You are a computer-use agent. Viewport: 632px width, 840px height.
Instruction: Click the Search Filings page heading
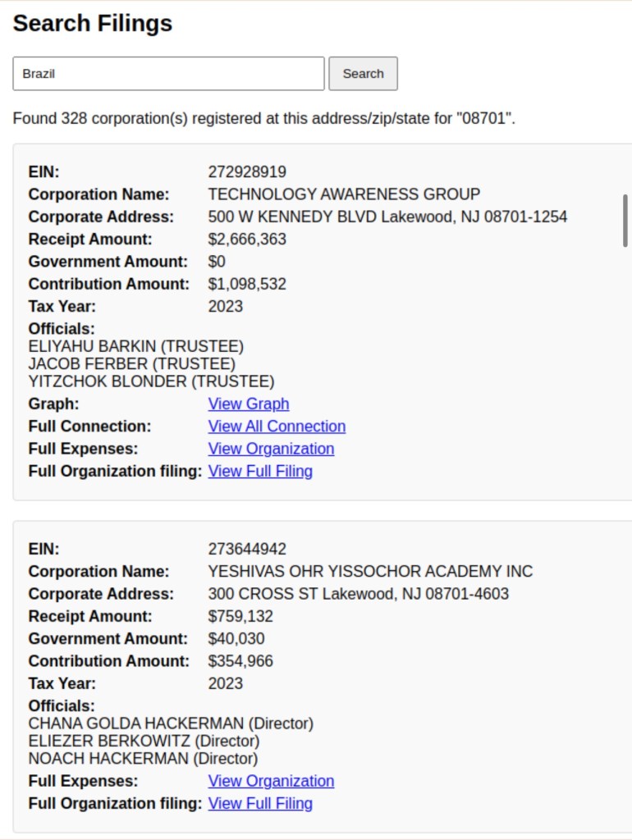coord(93,24)
